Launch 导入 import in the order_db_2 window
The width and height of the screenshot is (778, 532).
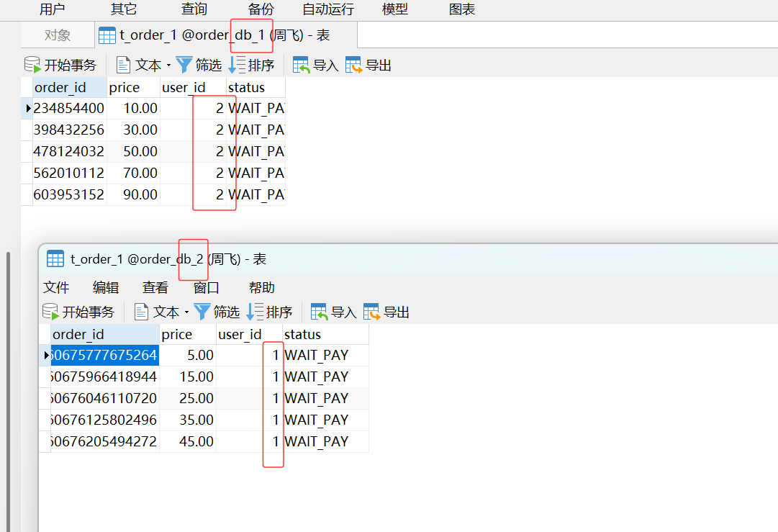333,312
